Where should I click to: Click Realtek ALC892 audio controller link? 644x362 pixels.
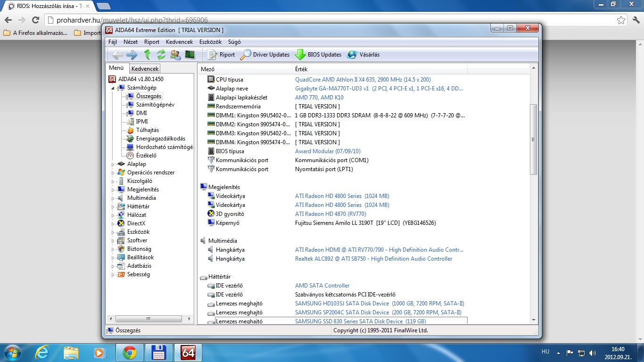[x=373, y=259]
